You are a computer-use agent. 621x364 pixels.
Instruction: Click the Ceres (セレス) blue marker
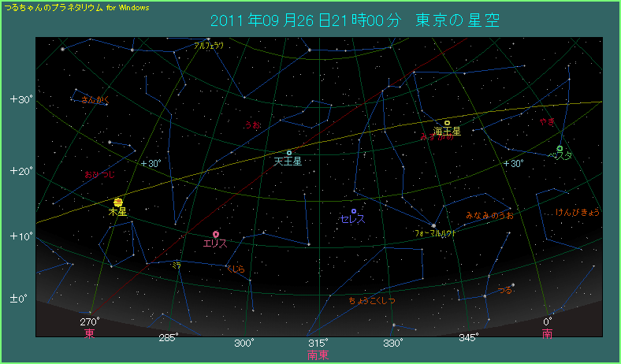point(354,211)
